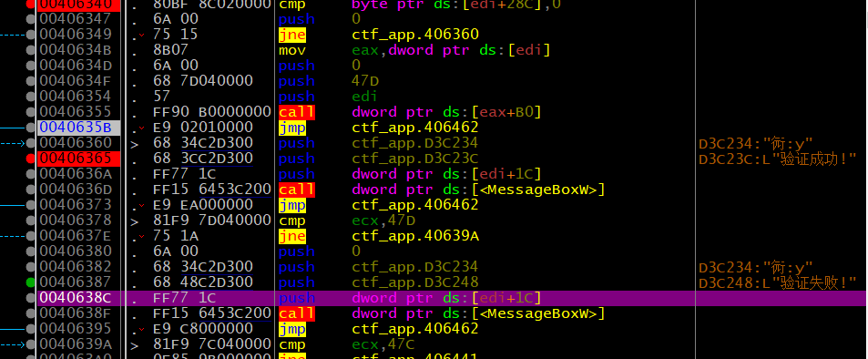The image size is (868, 359).
Task: Click bytes 8B07 in the bytes column
Action: (171, 50)
